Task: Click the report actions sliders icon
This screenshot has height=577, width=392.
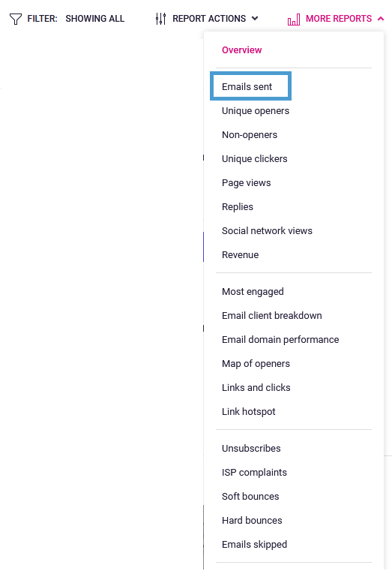Action: click(160, 19)
